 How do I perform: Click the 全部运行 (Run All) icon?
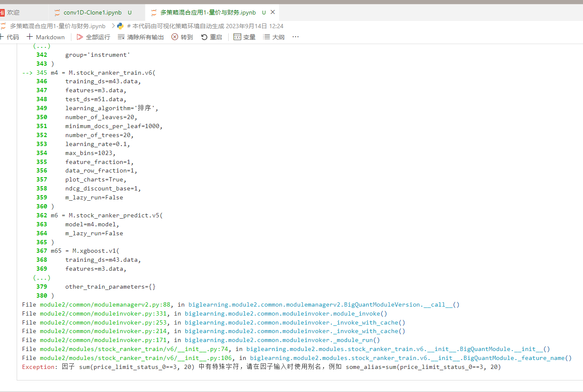pos(80,37)
